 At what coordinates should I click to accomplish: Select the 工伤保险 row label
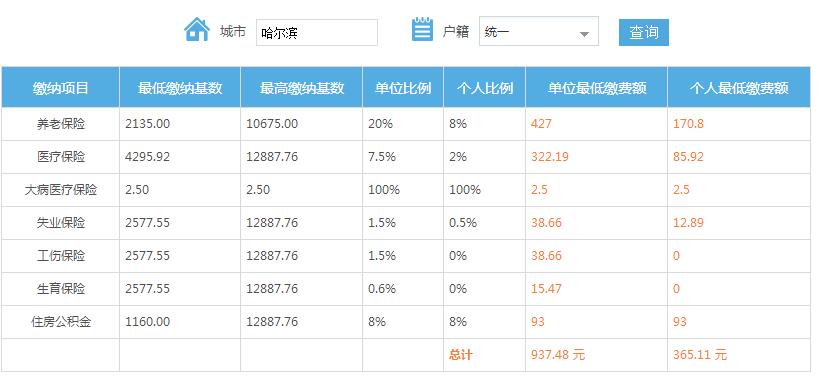[x=61, y=256]
